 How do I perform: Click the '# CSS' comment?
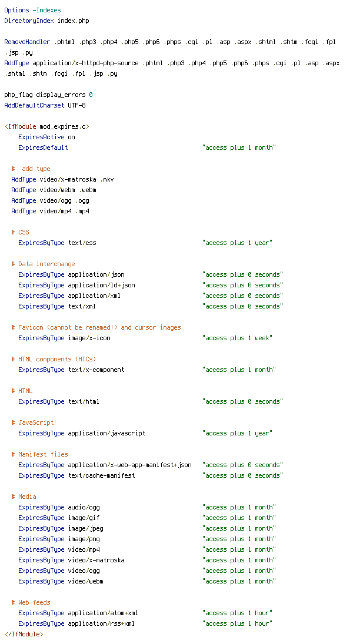(x=20, y=233)
